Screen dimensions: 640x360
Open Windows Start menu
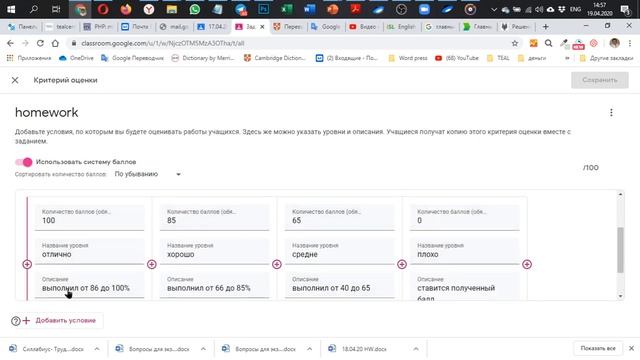point(11,9)
